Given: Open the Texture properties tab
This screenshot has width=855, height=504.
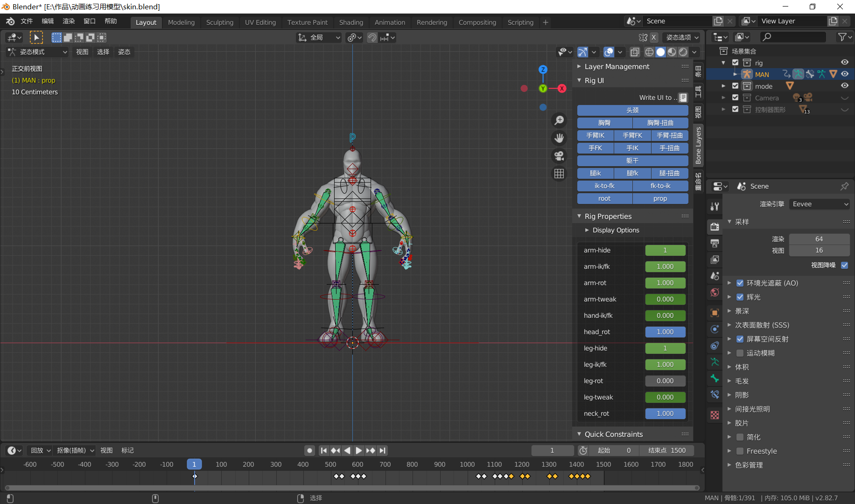Looking at the screenshot, I should [715, 415].
